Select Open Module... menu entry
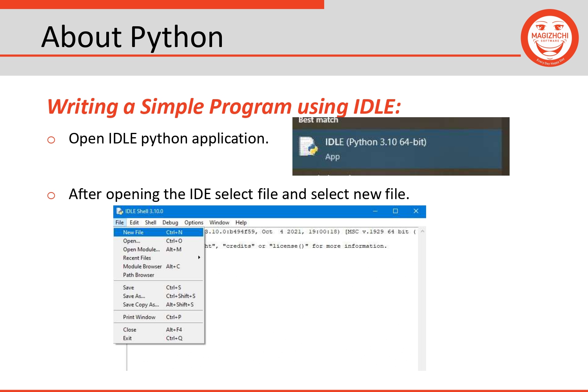 [159, 249]
